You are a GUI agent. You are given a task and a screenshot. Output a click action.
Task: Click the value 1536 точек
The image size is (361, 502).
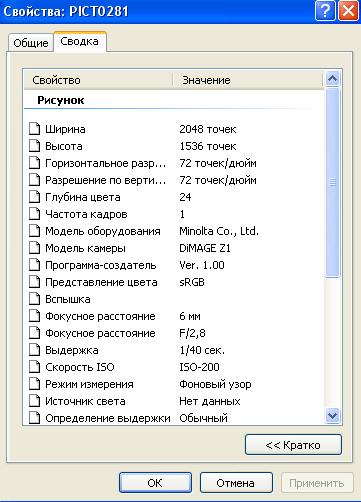pyautogui.click(x=208, y=146)
